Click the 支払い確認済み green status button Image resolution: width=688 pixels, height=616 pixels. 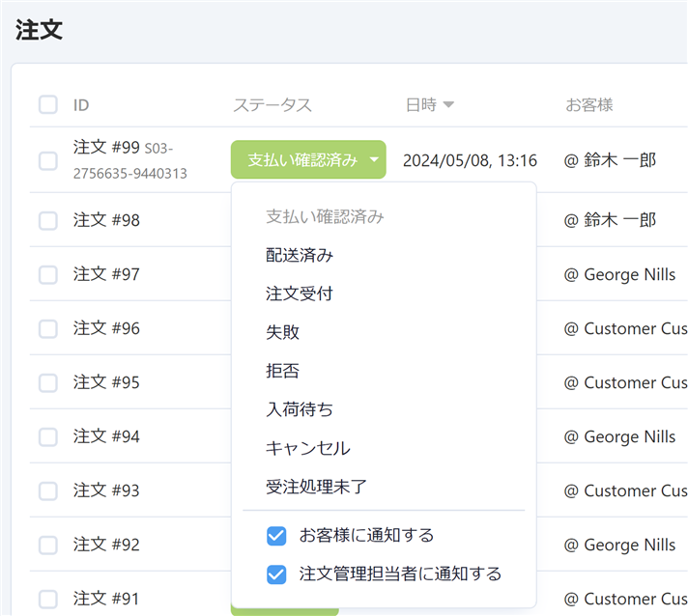click(301, 160)
